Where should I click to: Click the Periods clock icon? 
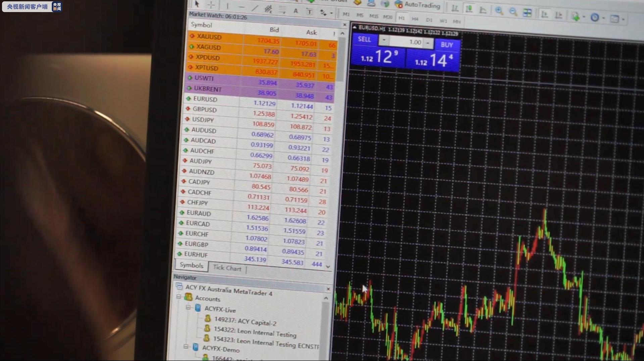[x=595, y=17]
